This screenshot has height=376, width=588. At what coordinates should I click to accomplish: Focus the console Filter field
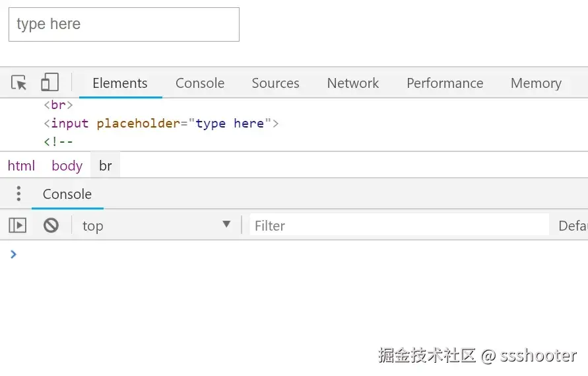point(399,225)
